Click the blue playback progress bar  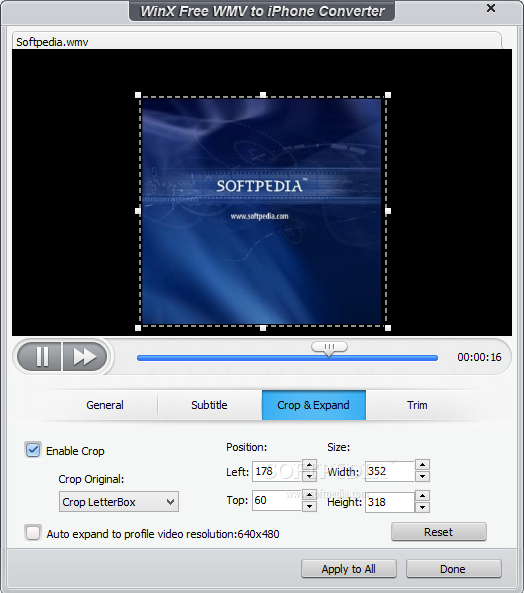287,358
